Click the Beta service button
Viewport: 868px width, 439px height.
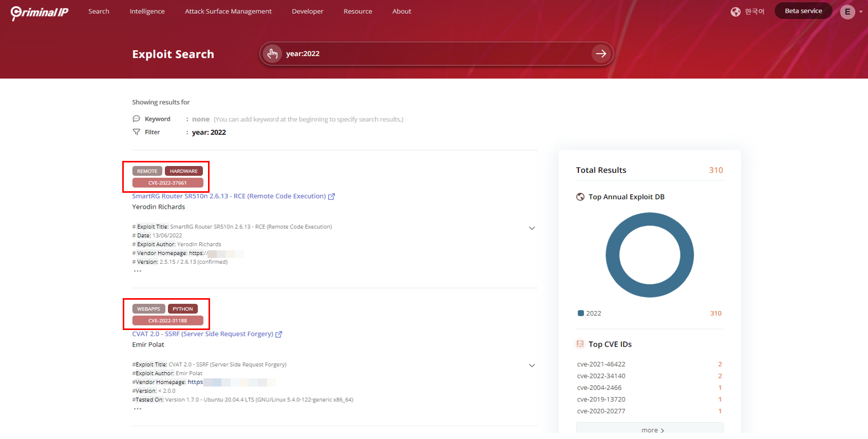click(803, 11)
